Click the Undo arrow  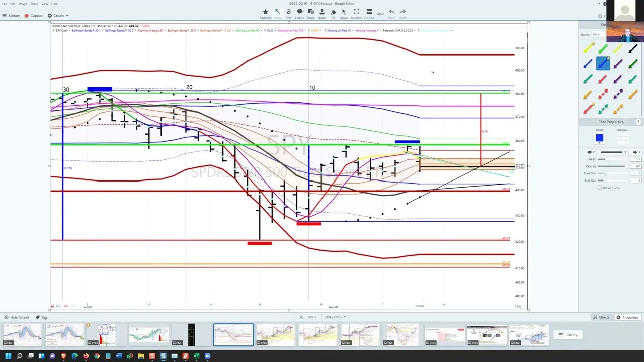[x=391, y=14]
